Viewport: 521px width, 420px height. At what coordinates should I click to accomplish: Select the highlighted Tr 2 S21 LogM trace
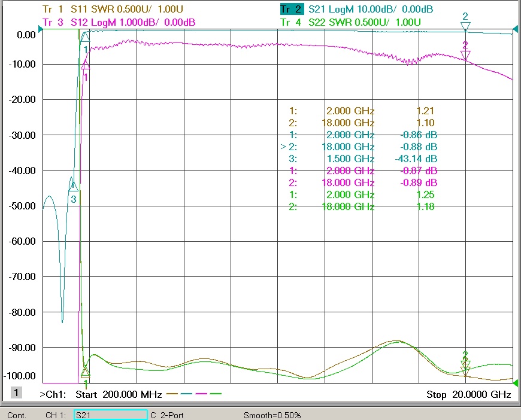(356, 10)
